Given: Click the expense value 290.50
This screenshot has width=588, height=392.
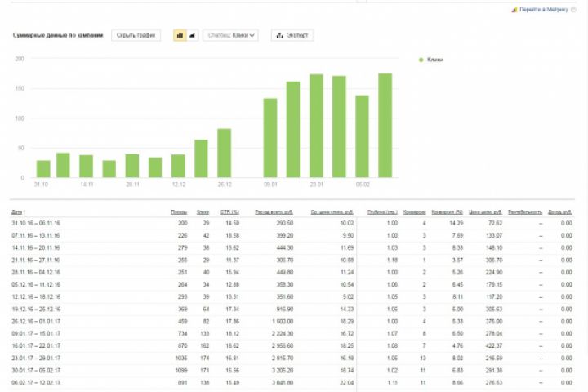Looking at the screenshot, I should point(285,223).
